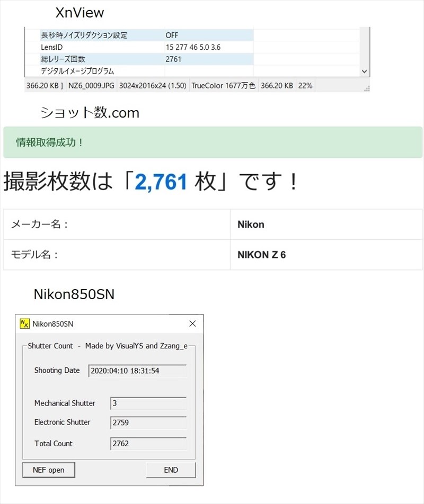Click the Electronic Shutter label
The image size is (424, 504).
(x=62, y=422)
